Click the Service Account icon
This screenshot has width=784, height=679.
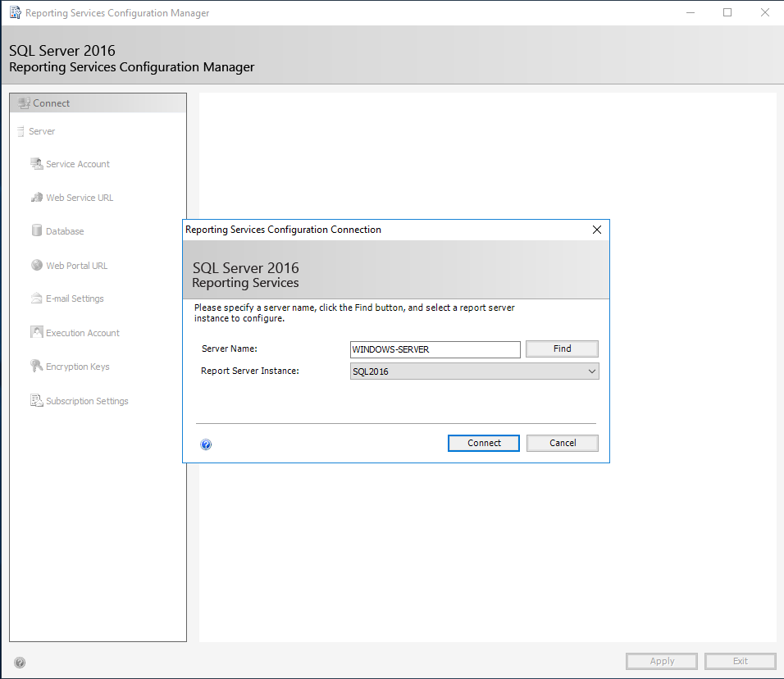click(37, 164)
